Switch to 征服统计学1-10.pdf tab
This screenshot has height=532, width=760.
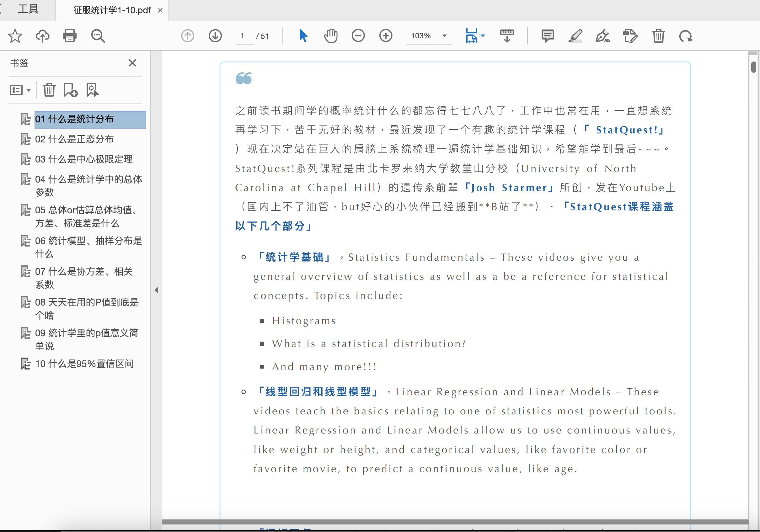pyautogui.click(x=112, y=10)
